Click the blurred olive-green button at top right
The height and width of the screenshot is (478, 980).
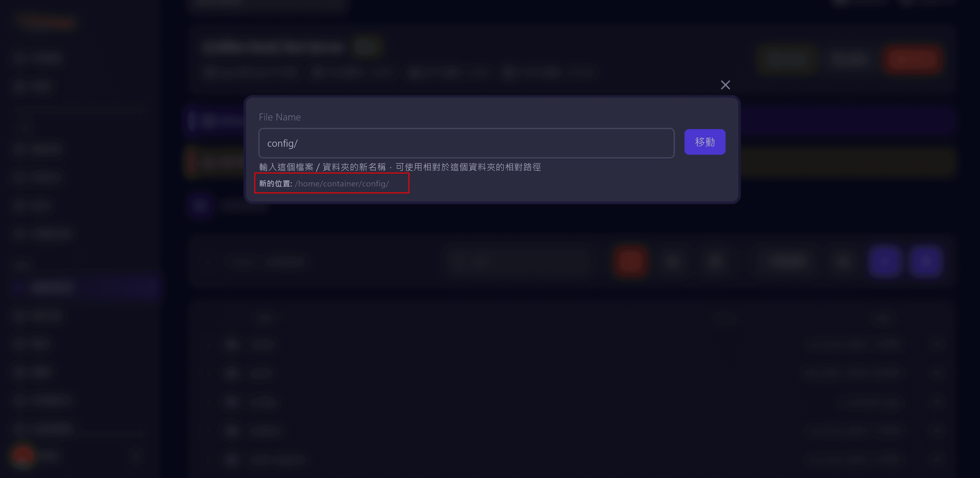(787, 59)
